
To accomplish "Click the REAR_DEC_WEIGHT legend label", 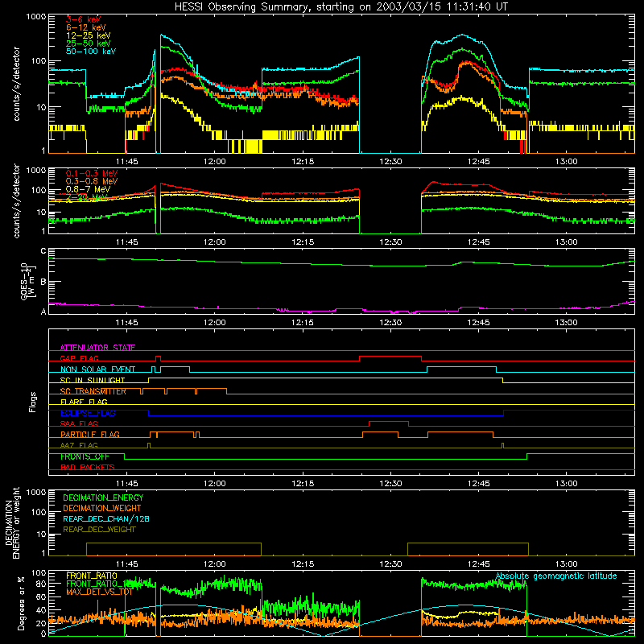I will click(99, 530).
